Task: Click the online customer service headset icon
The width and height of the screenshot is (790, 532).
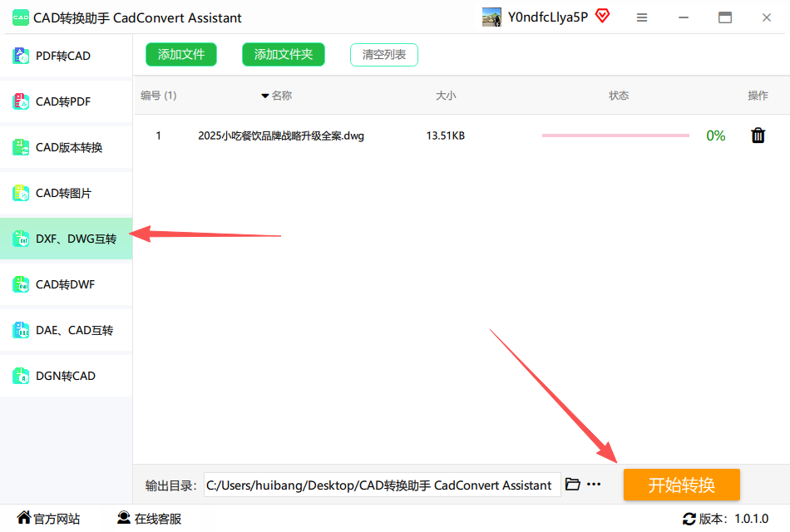Action: coord(124,518)
